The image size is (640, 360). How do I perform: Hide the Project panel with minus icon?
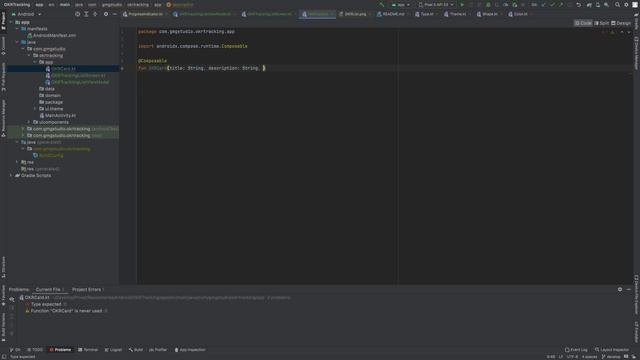click(114, 14)
